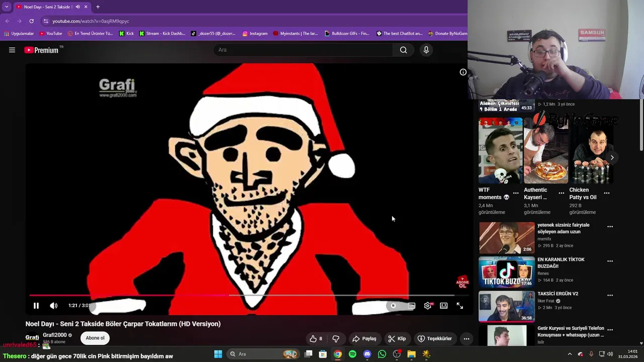Toggle the autoplay switch in player

[393, 306]
